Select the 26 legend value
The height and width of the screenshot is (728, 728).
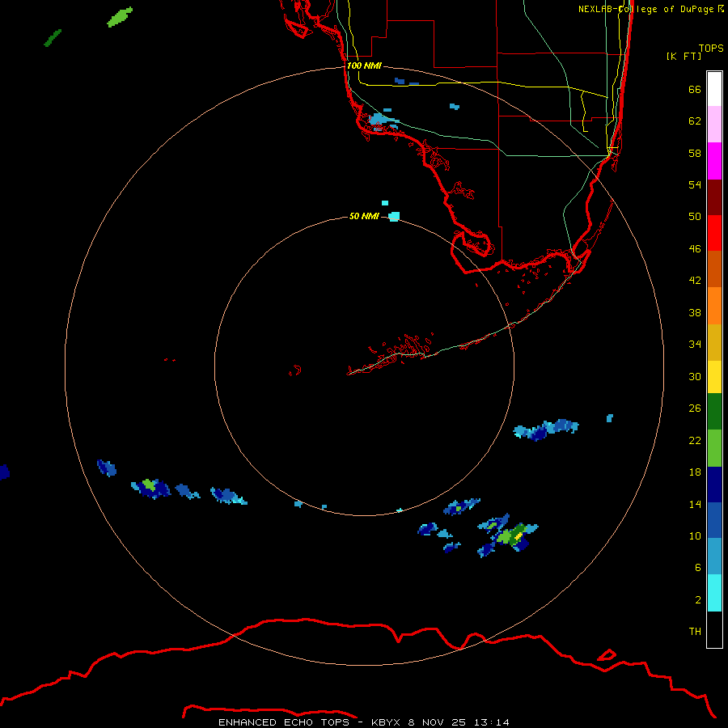pyautogui.click(x=695, y=408)
